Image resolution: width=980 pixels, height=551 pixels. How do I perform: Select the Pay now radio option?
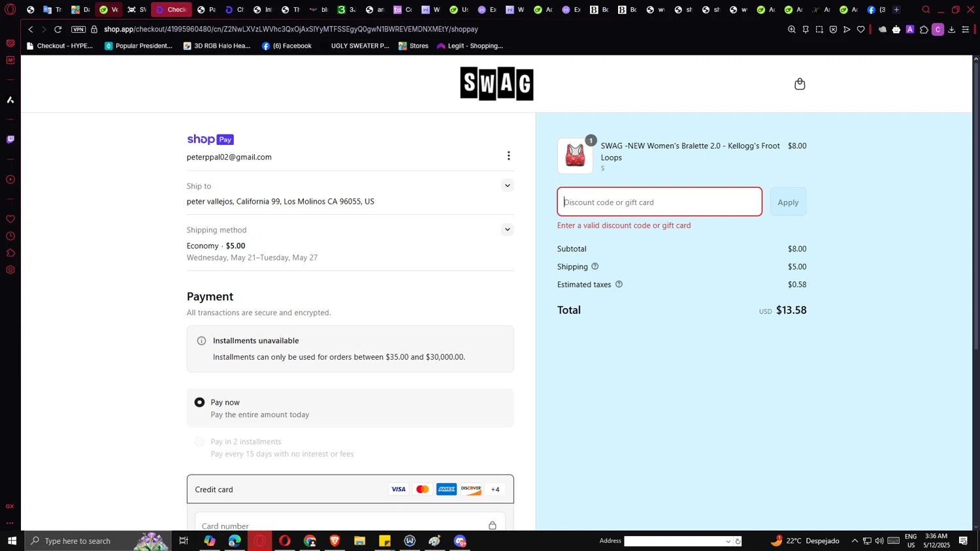[x=200, y=402]
